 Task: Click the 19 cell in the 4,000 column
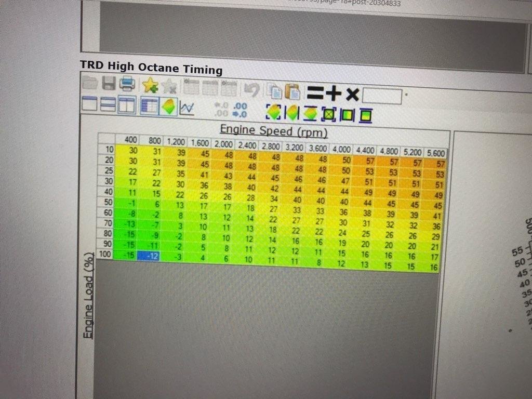click(337, 243)
